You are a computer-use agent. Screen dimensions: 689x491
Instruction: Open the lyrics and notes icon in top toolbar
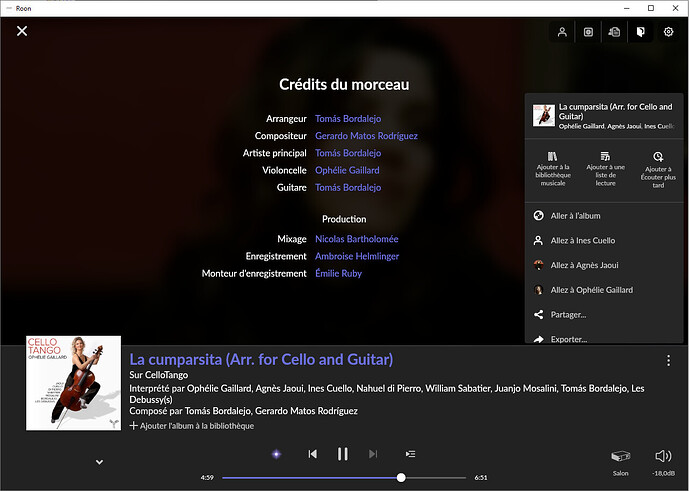tap(614, 32)
